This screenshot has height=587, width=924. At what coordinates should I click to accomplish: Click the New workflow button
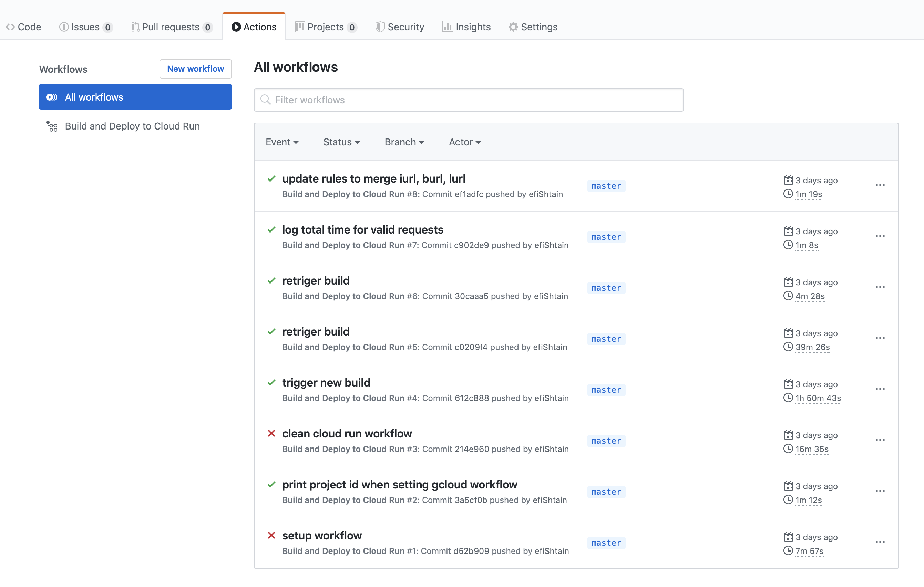point(195,69)
